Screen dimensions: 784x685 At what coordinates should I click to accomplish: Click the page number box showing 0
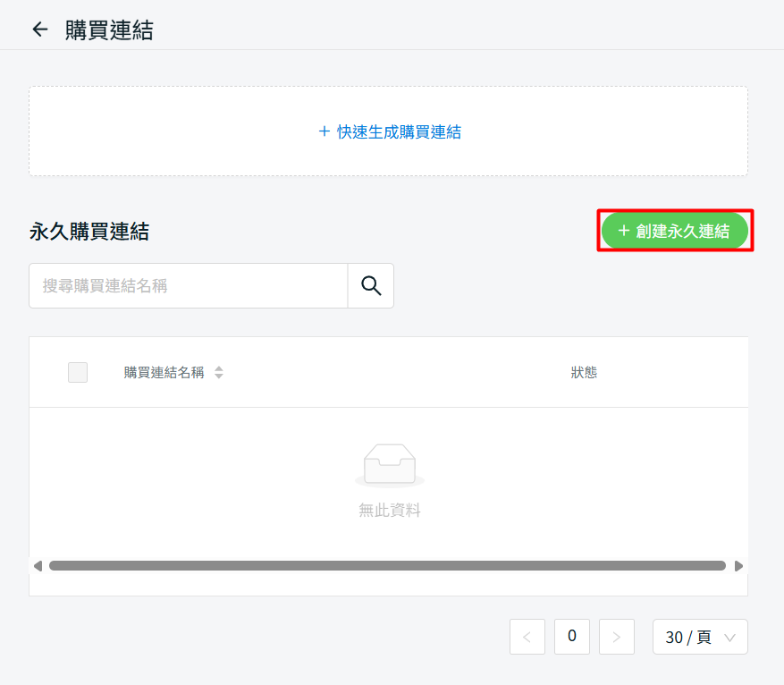(571, 636)
